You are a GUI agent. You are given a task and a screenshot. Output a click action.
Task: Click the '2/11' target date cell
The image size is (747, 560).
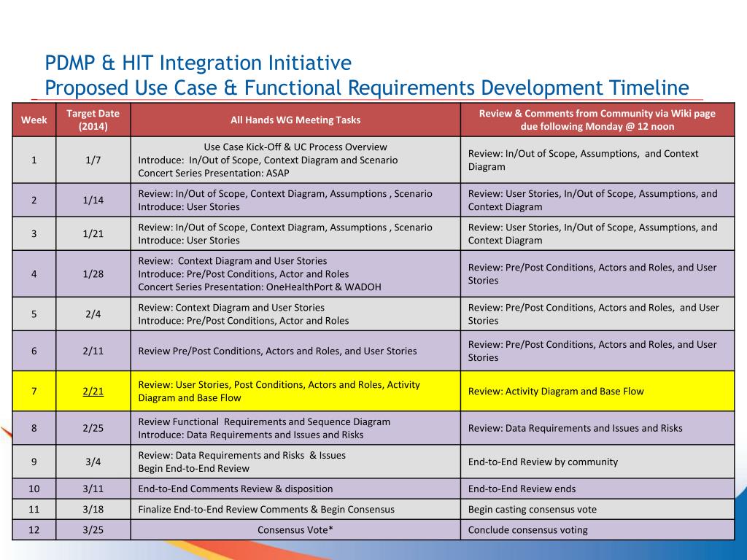click(93, 351)
